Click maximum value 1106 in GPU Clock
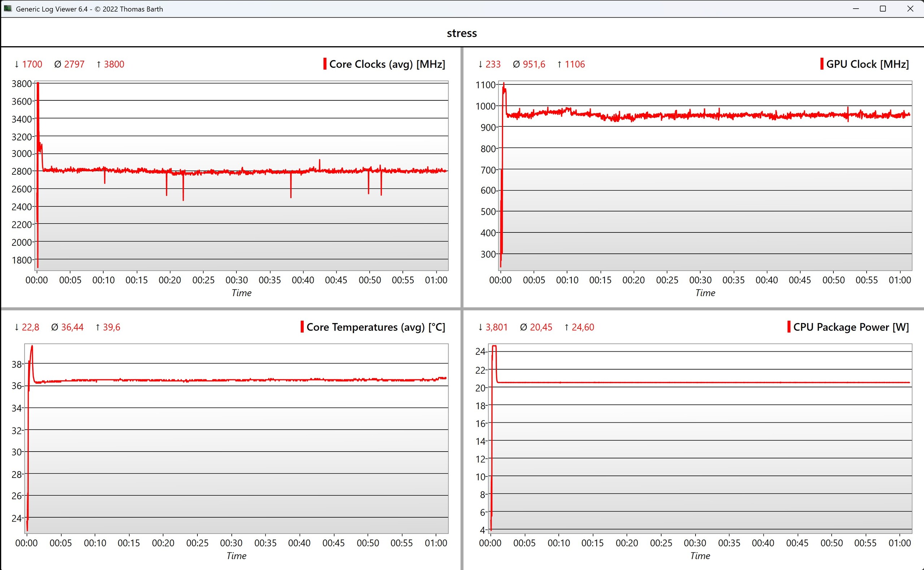This screenshot has width=924, height=570. [575, 65]
